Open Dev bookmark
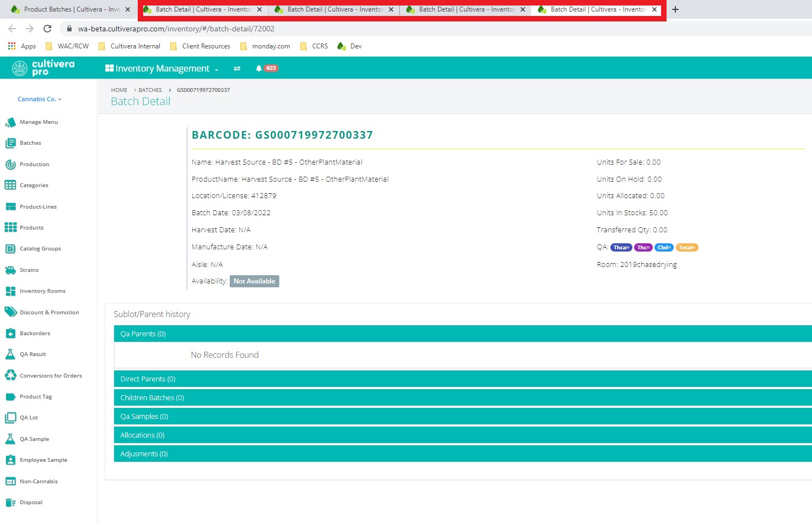 tap(350, 46)
